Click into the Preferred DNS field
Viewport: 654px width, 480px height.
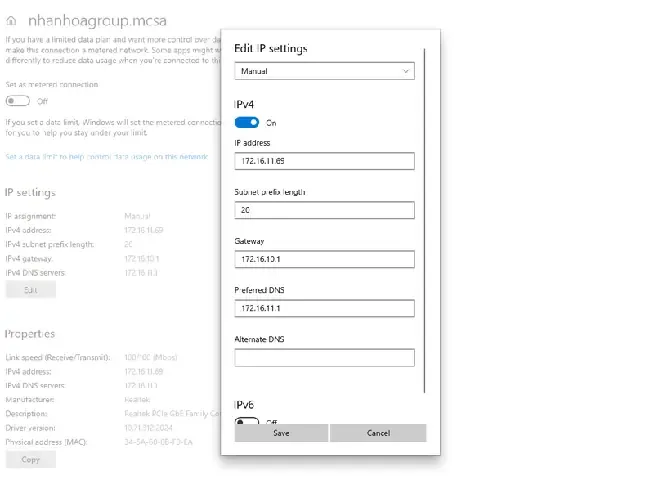click(324, 308)
